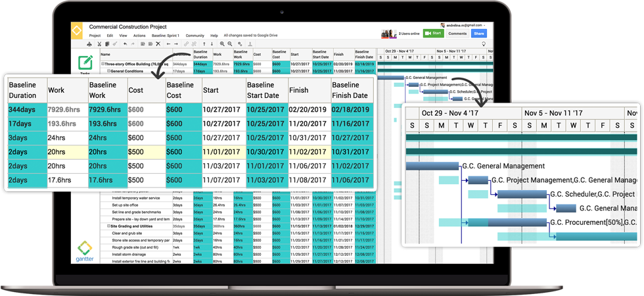644x296 pixels.
Task: Click the Comments button
Action: pyautogui.click(x=457, y=33)
